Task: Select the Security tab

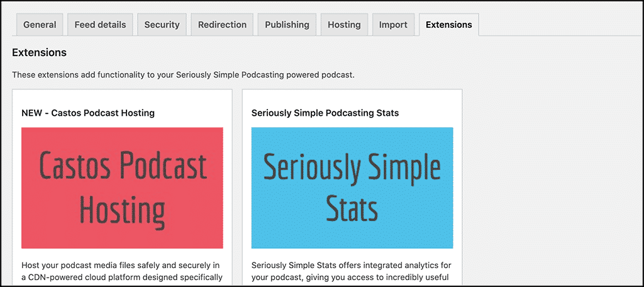Action: click(162, 25)
